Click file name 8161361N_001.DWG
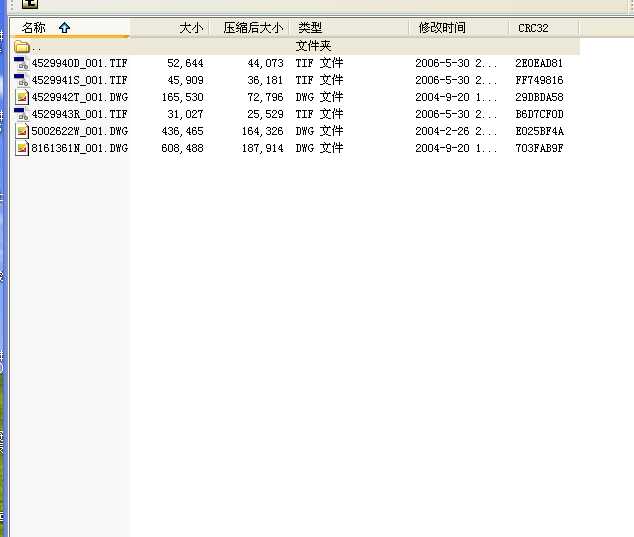 tap(80, 148)
